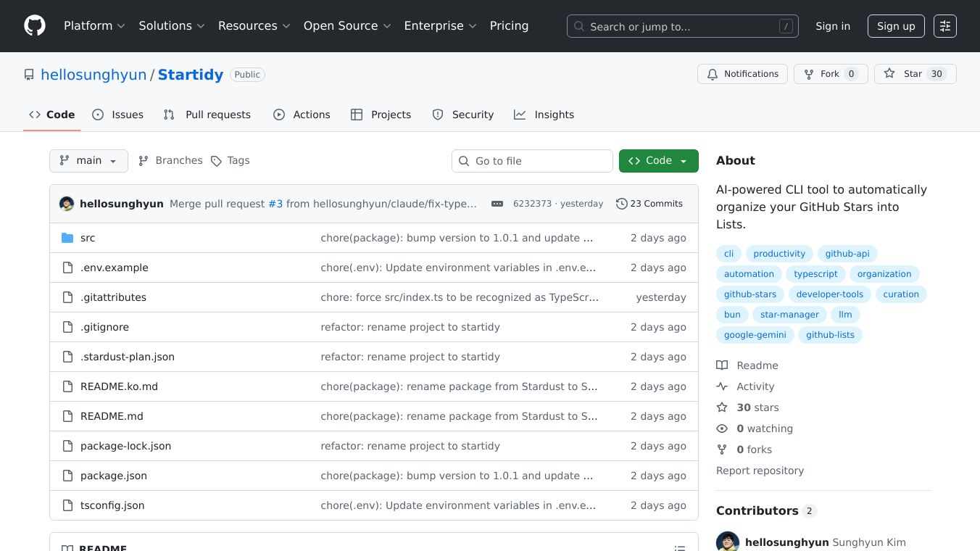Click the GitHub logo icon
980x551 pixels.
pyautogui.click(x=35, y=26)
